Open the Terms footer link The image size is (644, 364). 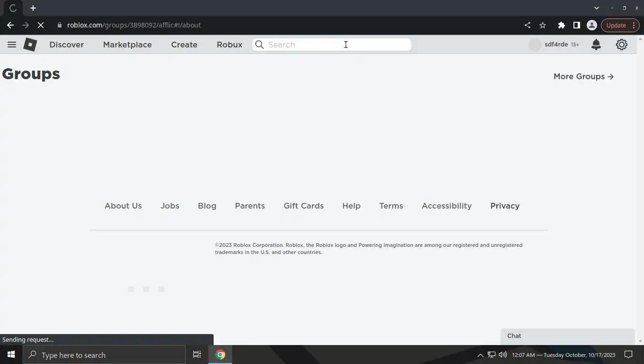391,206
